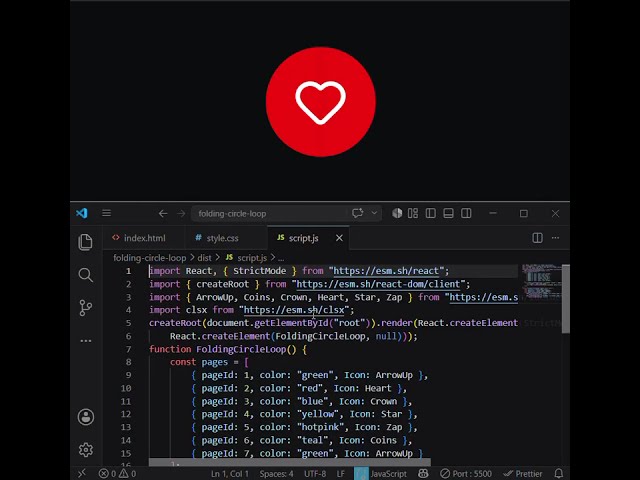Click the folding-circle-loop command search box
This screenshot has height=480, width=640.
click(x=269, y=213)
